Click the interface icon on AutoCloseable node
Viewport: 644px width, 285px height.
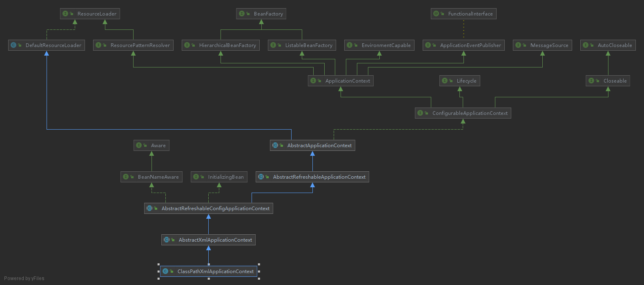coord(586,45)
